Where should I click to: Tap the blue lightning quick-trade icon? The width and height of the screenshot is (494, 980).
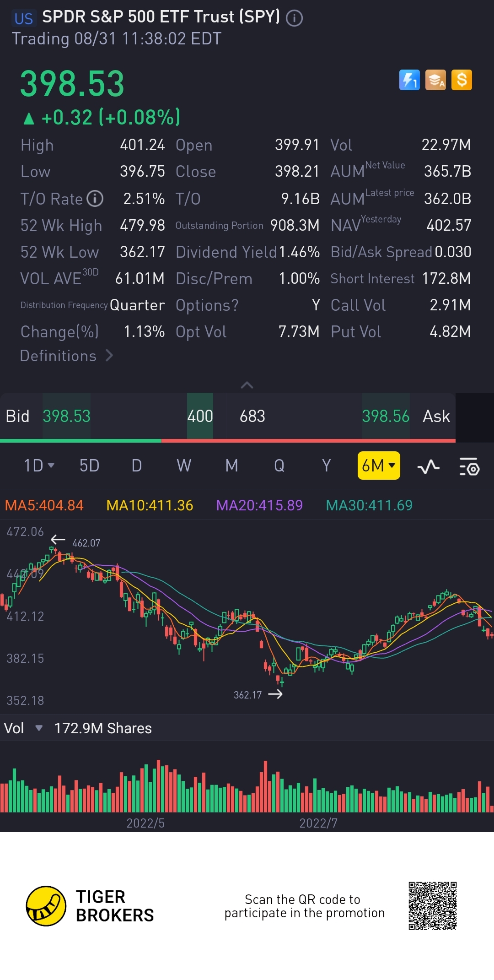(x=409, y=80)
